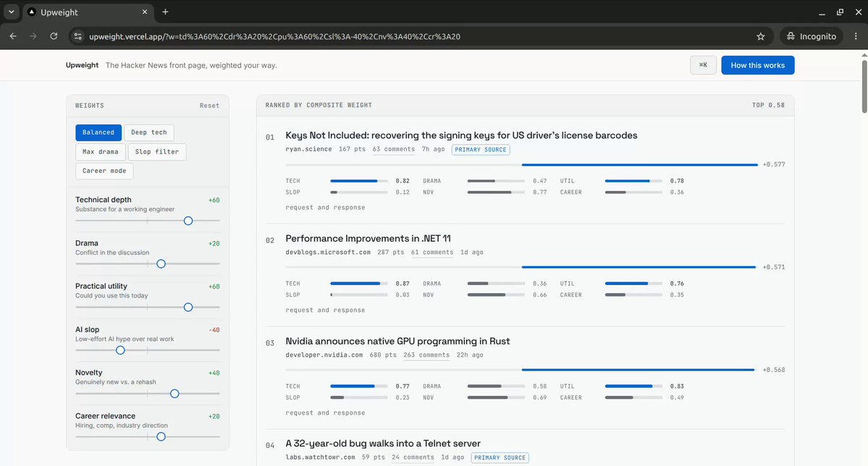
Task: Open the 61 comments link
Action: 431,253
